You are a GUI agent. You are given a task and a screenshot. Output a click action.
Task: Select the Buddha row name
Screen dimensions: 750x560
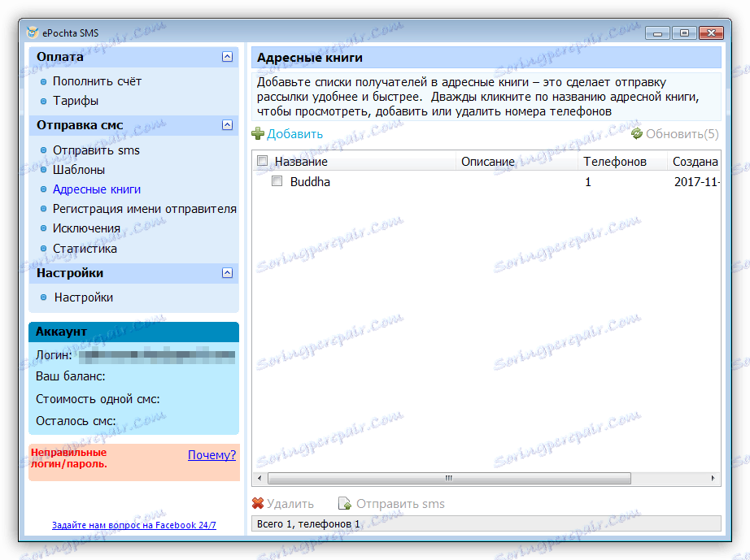click(310, 181)
